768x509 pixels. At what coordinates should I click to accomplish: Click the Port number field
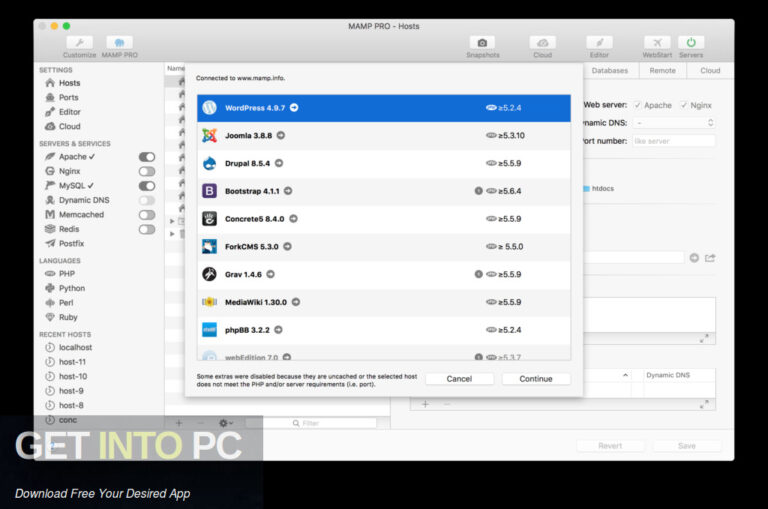pos(674,141)
